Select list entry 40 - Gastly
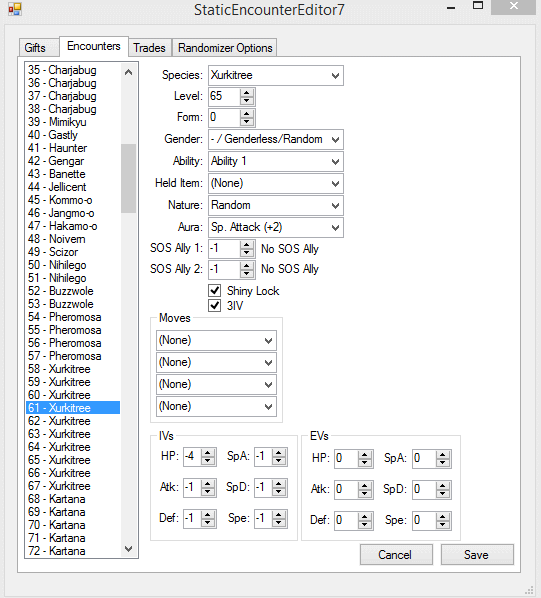 tap(73, 135)
